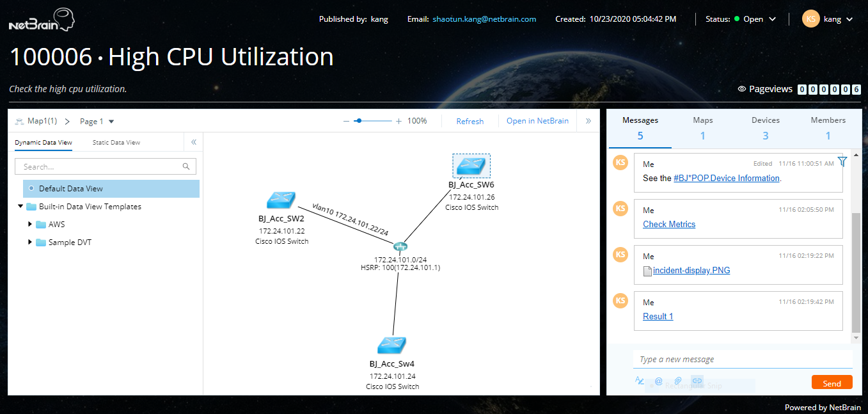Click the 172.24.101.0/24 LAN segment node
The width and height of the screenshot is (868, 414).
(x=400, y=246)
